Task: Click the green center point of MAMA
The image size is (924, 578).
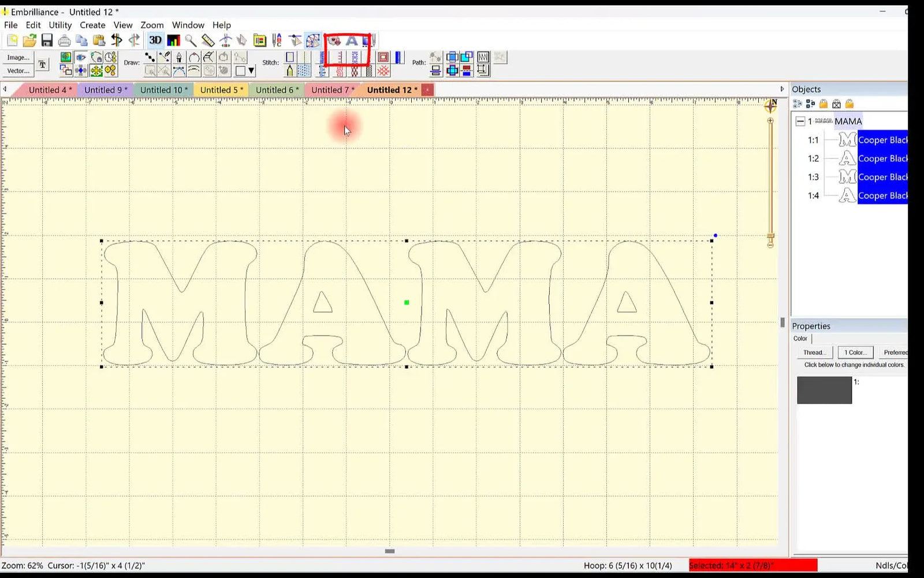Action: tap(407, 302)
